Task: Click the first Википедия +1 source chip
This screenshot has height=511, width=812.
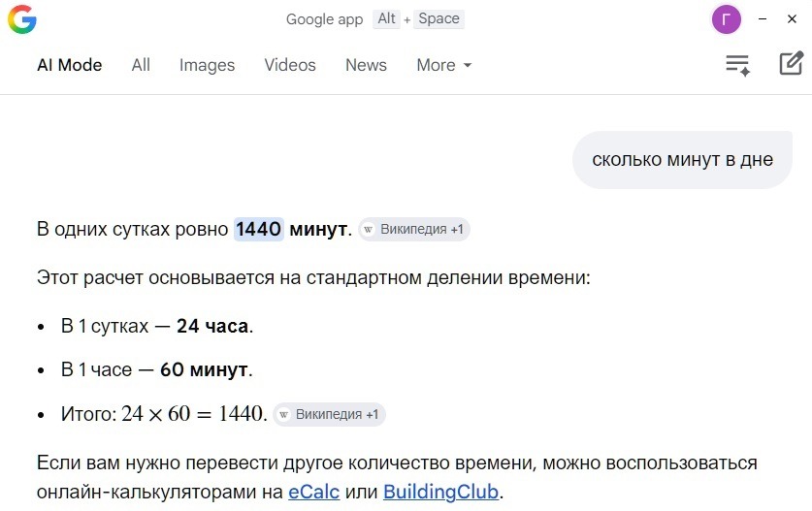Action: point(414,230)
